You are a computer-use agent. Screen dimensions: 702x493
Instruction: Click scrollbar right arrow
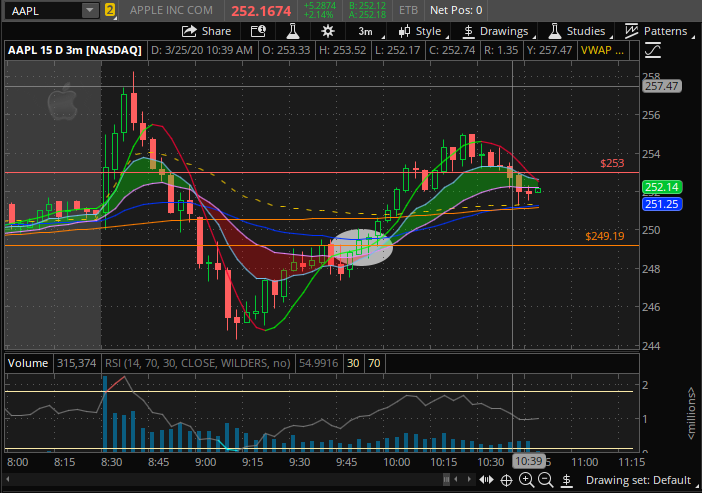click(469, 479)
